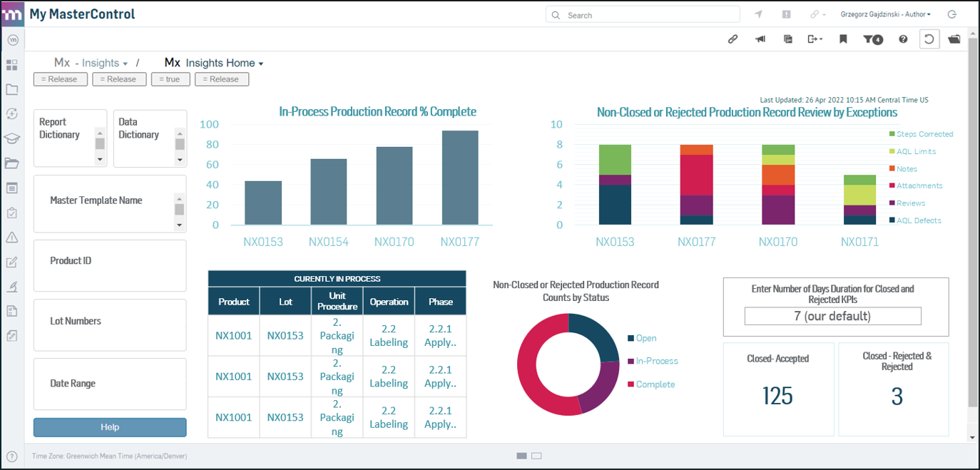Image resolution: width=980 pixels, height=470 pixels.
Task: Click the question mark icon at sidebar bottom
Action: pyautogui.click(x=12, y=456)
